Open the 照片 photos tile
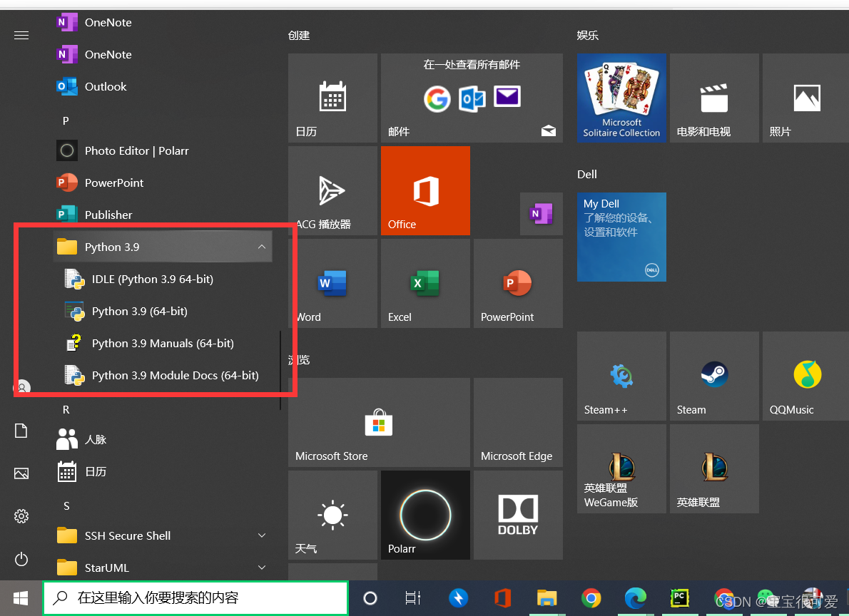The image size is (849, 616). tap(805, 98)
